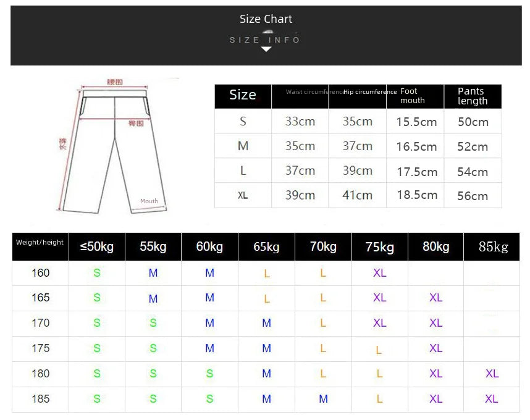Click the Mouth label on the pants diagram
Viewport: 530px width, 420px height.
(149, 201)
